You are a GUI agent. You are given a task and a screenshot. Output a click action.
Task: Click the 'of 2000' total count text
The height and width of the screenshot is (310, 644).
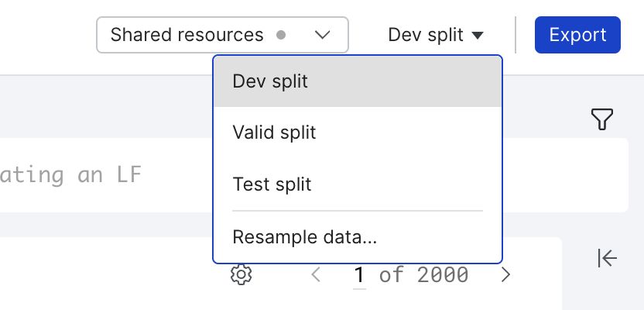click(x=423, y=274)
